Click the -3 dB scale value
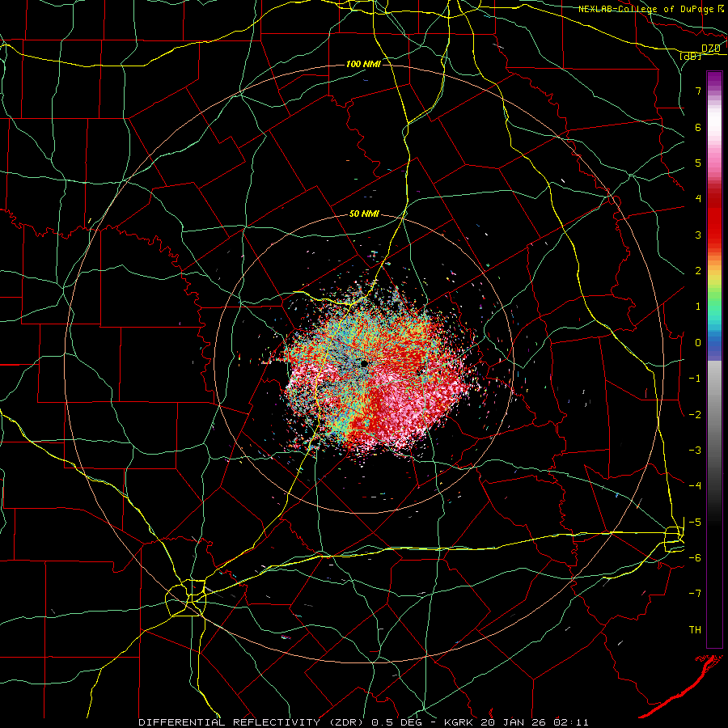This screenshot has width=728, height=728. [x=695, y=451]
